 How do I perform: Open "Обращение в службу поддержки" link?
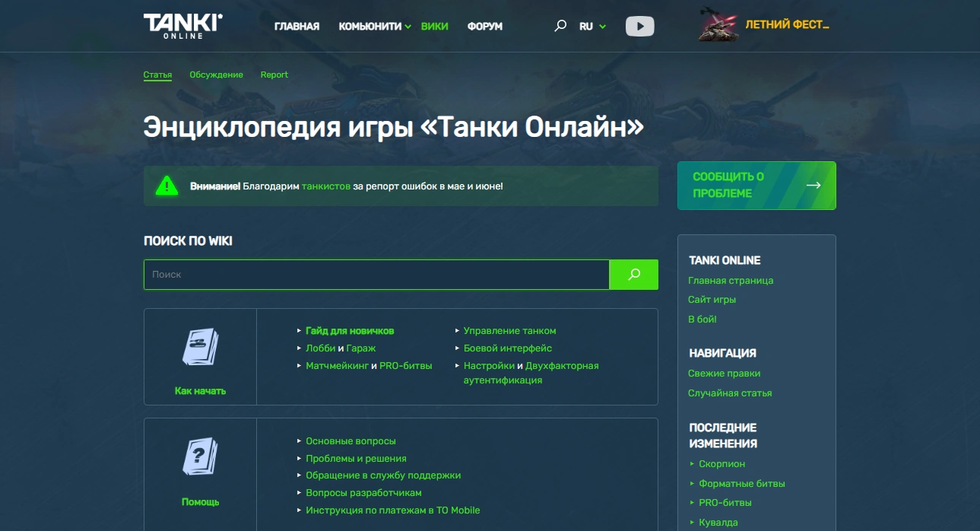pos(383,475)
